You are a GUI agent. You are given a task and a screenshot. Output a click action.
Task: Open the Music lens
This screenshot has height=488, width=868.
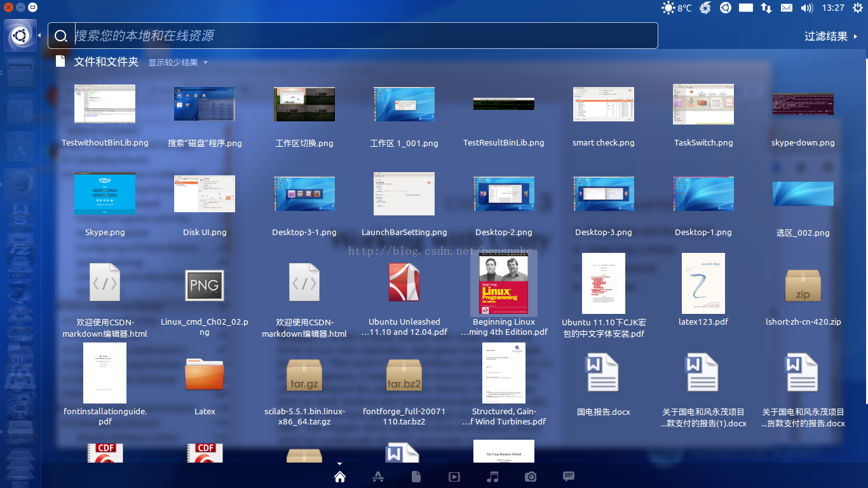point(492,477)
